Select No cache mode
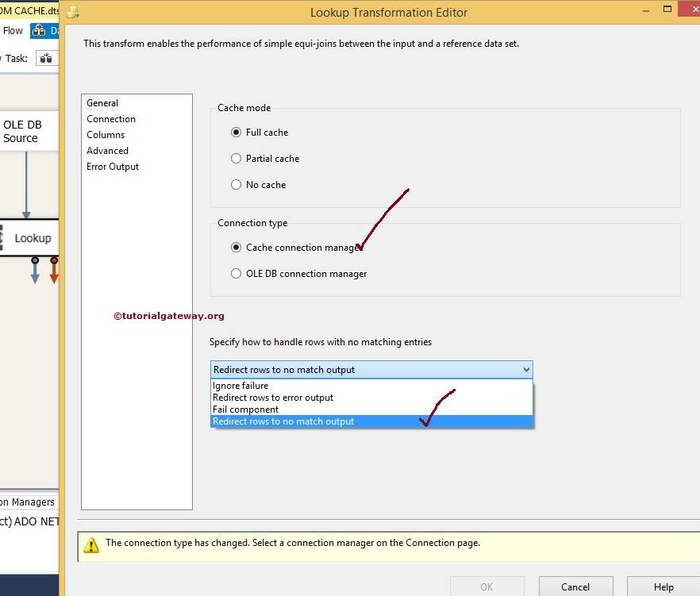 pyautogui.click(x=236, y=184)
